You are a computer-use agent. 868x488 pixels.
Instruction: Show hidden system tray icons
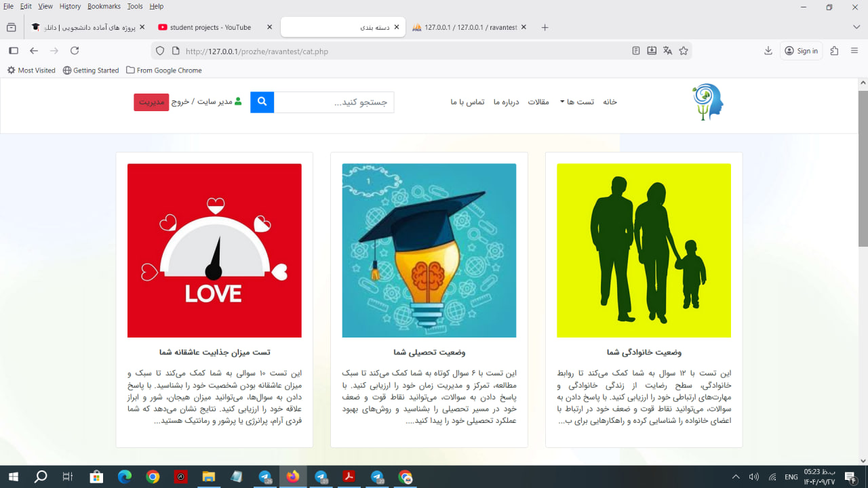(736, 477)
